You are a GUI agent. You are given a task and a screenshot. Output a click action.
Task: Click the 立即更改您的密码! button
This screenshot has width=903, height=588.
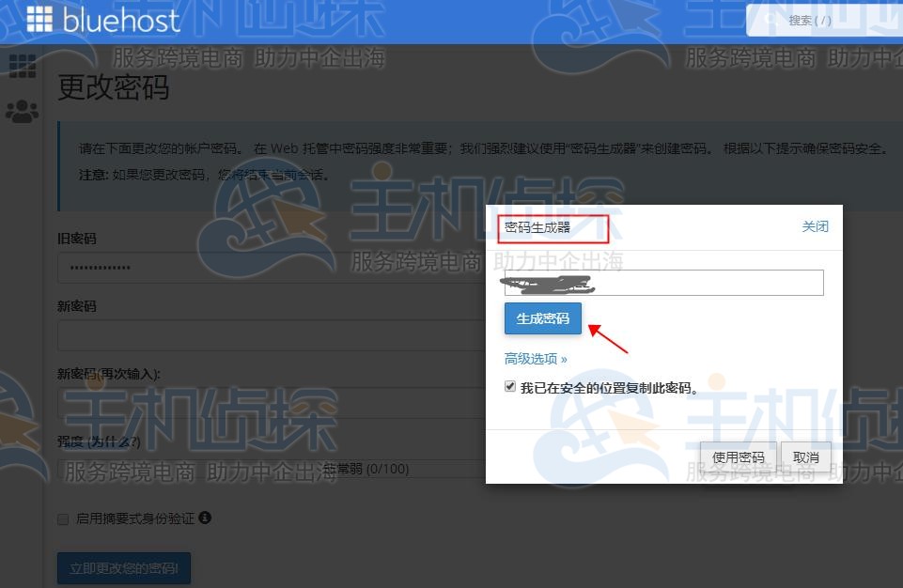click(x=123, y=568)
